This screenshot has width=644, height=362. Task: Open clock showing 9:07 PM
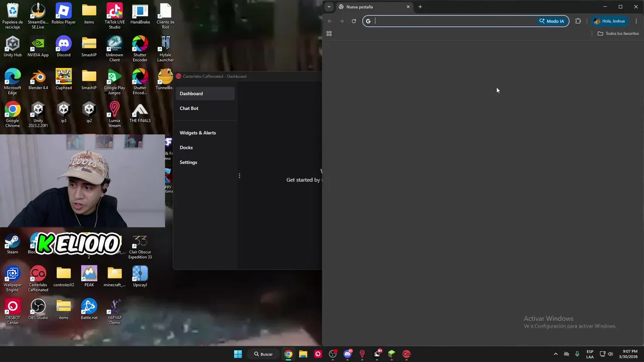629,354
